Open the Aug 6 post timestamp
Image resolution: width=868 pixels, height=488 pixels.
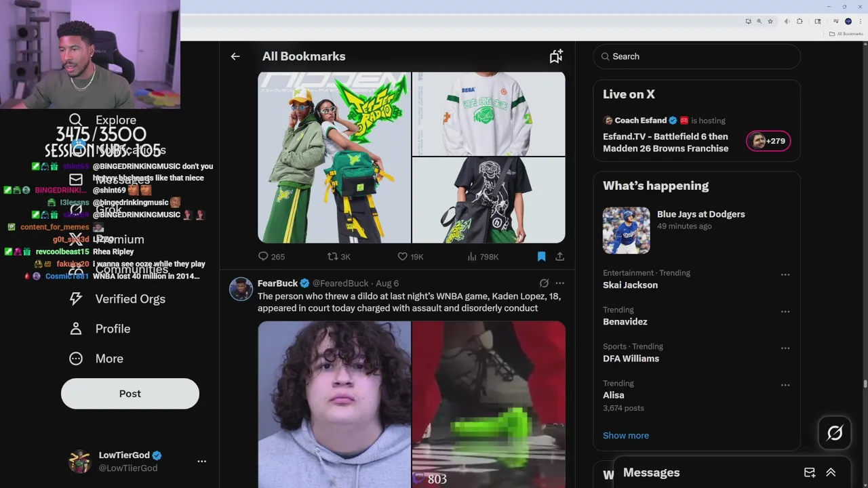(x=387, y=283)
